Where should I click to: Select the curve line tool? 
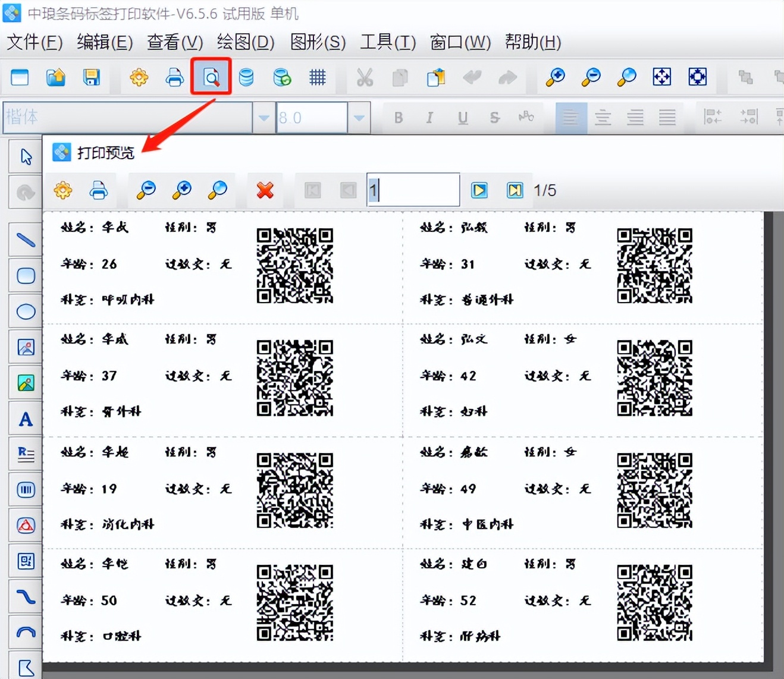click(x=26, y=596)
